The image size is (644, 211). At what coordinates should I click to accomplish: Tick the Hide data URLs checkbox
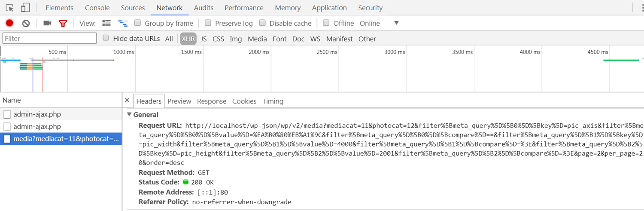[x=106, y=38]
